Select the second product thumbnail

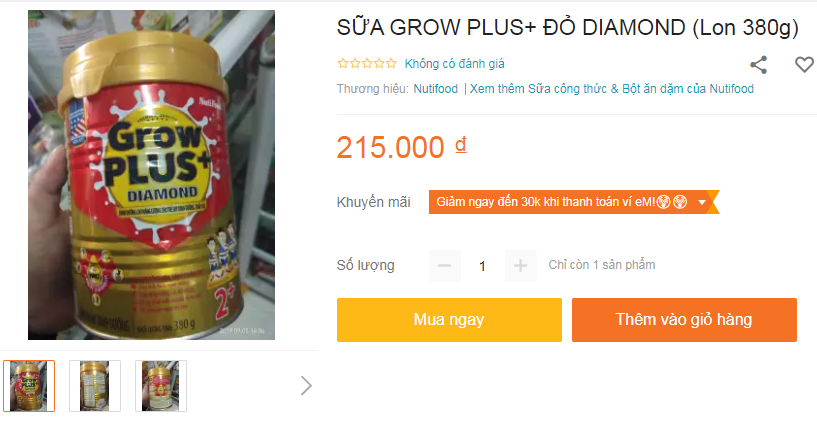click(x=95, y=386)
